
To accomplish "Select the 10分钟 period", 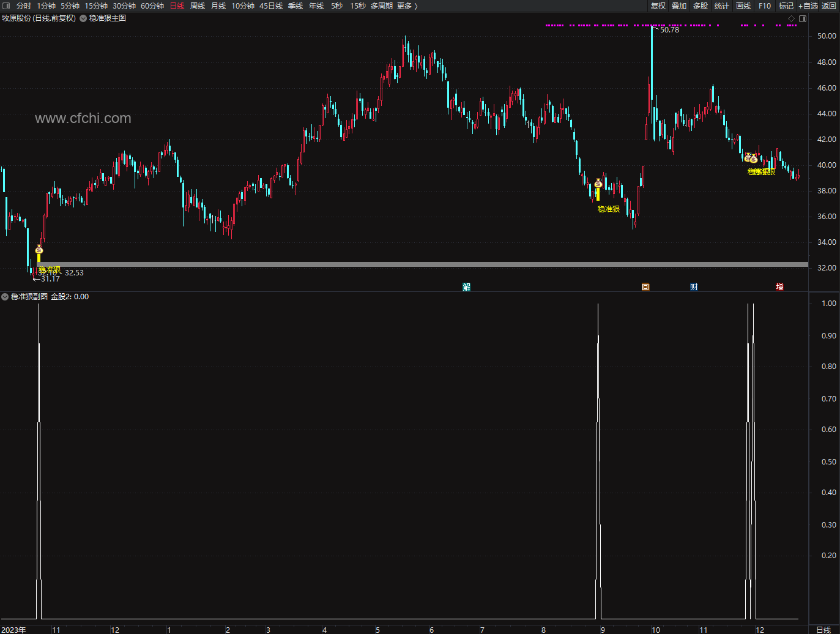I will click(243, 6).
